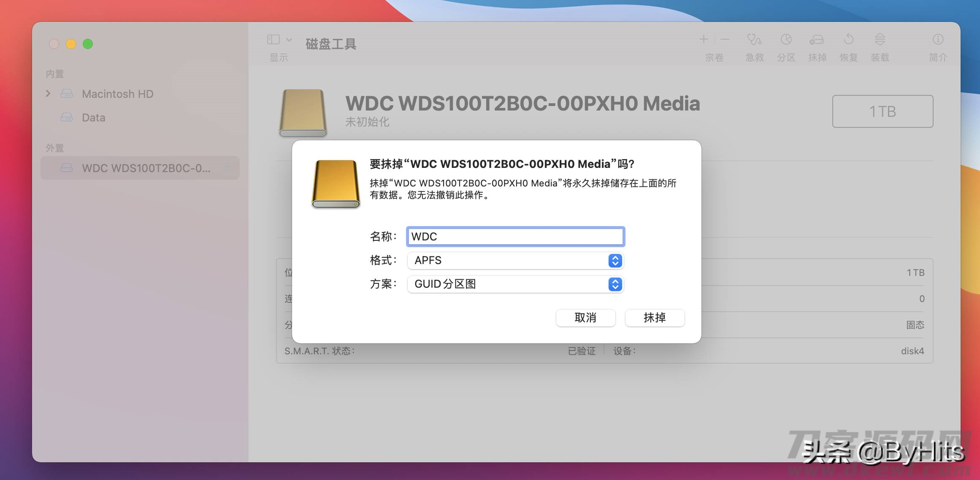This screenshot has width=980, height=480.
Task: Remove a volume with the minus icon
Action: pyautogui.click(x=725, y=40)
